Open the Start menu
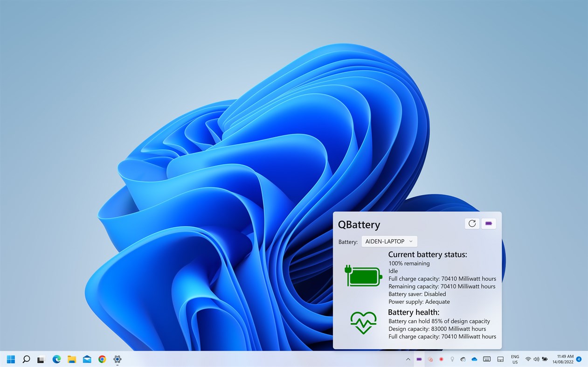Viewport: 588px width, 367px height. coord(11,360)
